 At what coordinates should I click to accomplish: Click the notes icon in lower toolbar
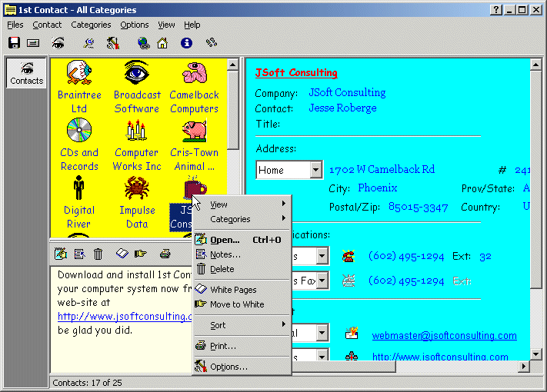79,254
